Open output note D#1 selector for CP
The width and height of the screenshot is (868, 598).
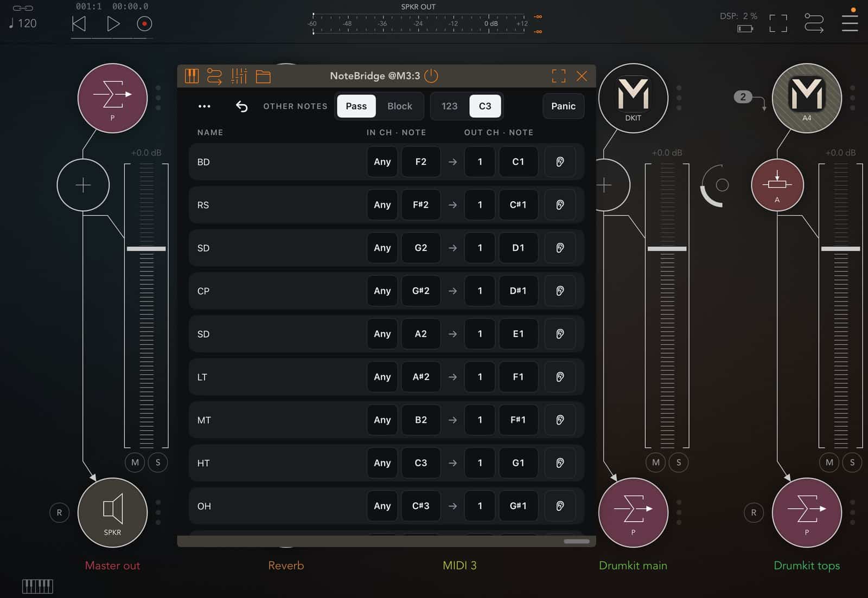(518, 291)
